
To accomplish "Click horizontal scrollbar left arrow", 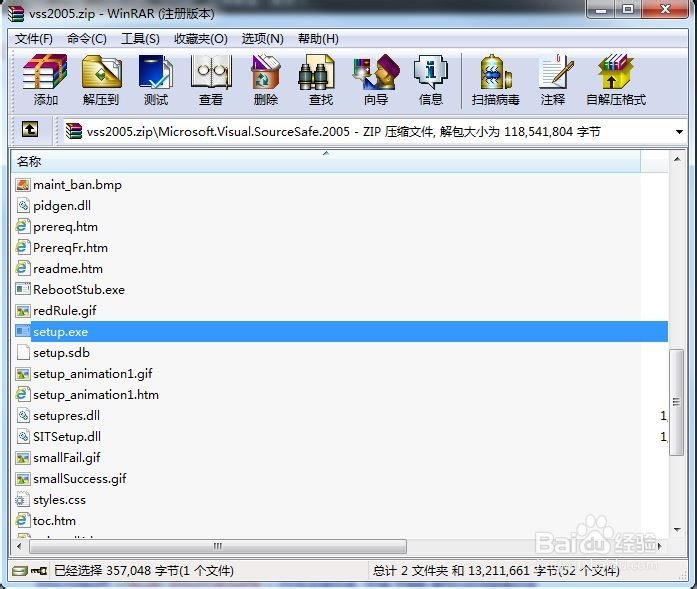I will 19,546.
